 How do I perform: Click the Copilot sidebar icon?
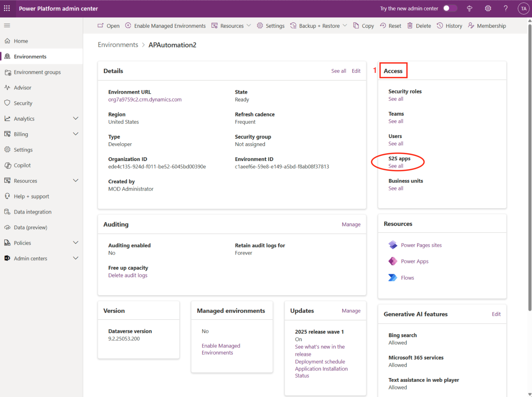8,165
